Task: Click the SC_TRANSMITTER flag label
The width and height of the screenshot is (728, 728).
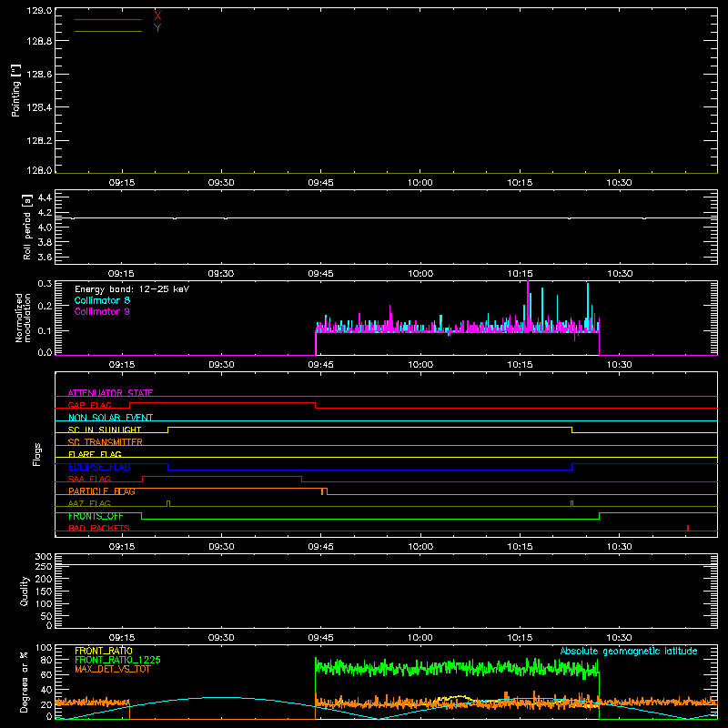Action: (105, 442)
